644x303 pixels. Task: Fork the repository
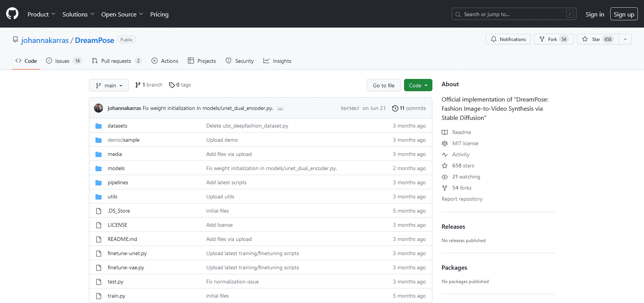click(x=554, y=39)
